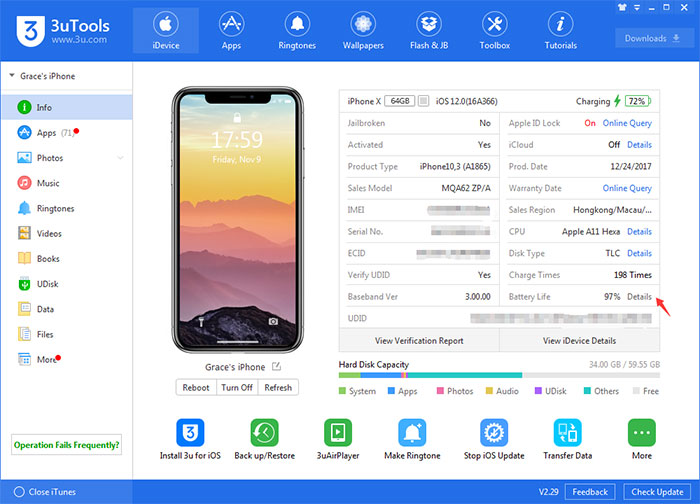Screen dimensions: 700x504
Task: Launch Install 3u for iOS
Action: pyautogui.click(x=190, y=439)
